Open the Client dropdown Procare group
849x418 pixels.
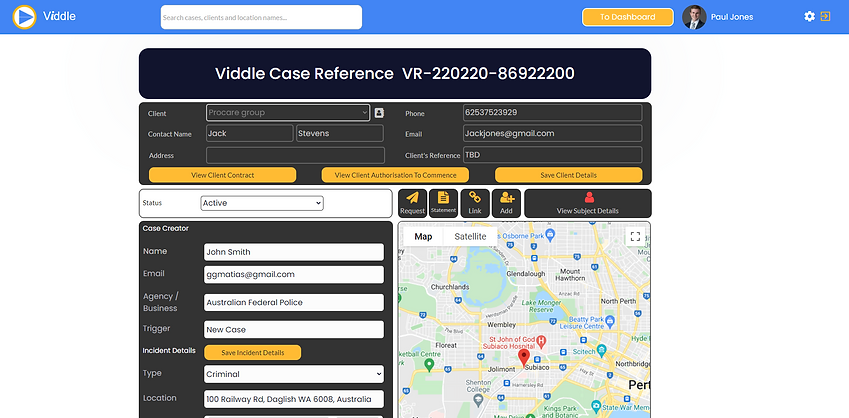click(x=288, y=113)
